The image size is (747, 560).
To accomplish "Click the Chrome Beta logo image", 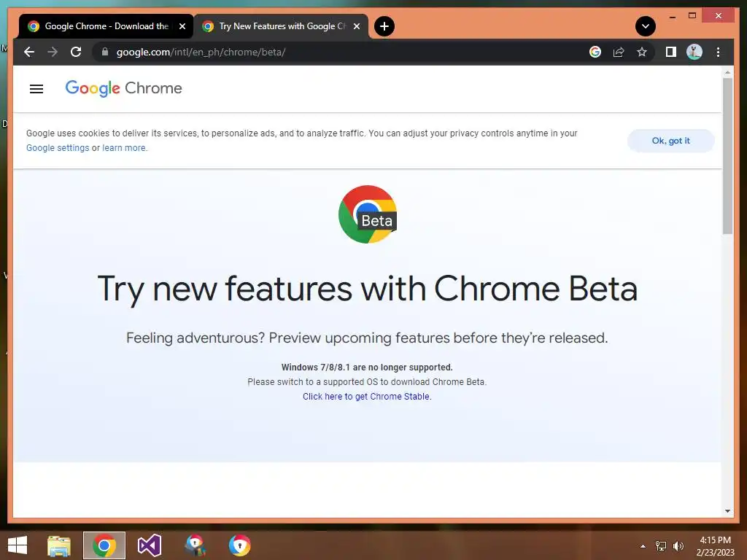I will (368, 214).
